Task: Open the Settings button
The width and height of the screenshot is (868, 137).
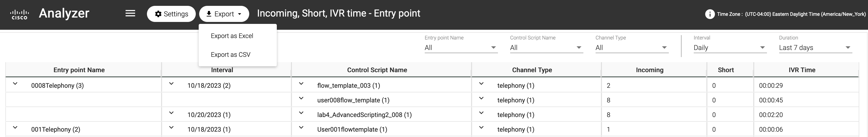Action: [171, 14]
